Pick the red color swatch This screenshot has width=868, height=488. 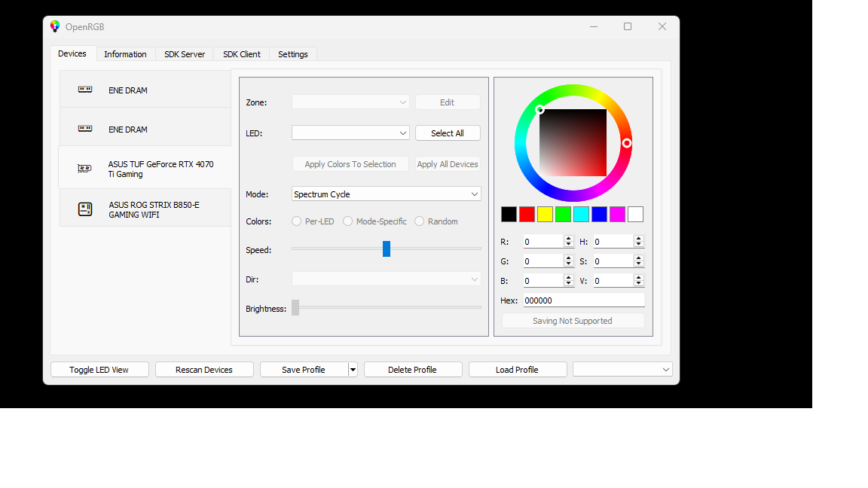point(527,214)
